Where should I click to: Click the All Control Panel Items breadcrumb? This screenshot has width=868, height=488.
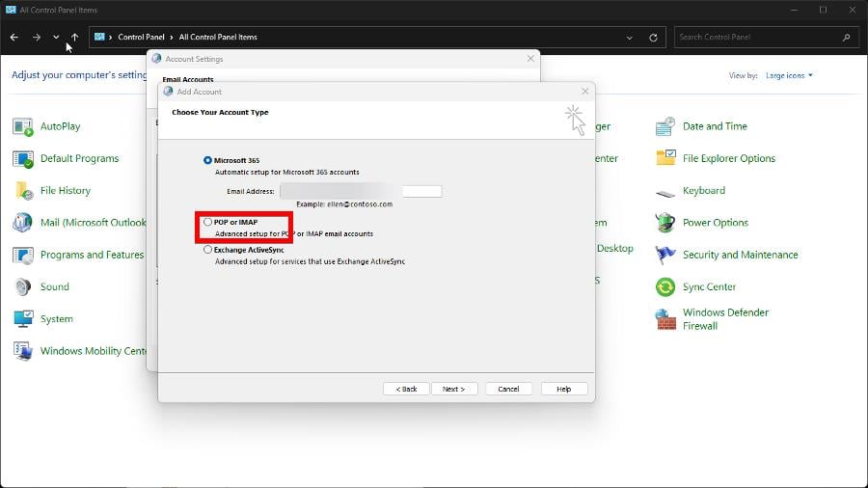tap(218, 37)
